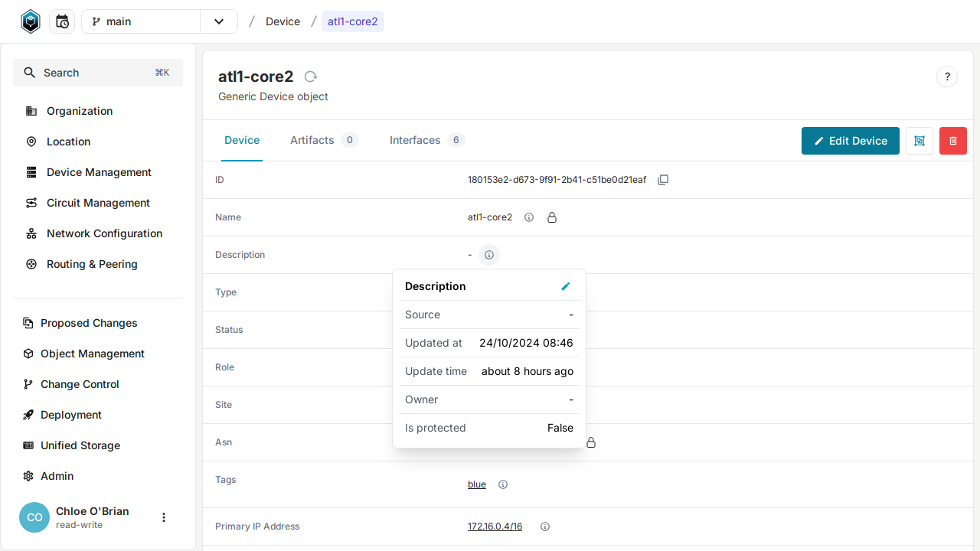Open the time travel calendar icon
Image resolution: width=980 pixels, height=551 pixels.
[62, 21]
